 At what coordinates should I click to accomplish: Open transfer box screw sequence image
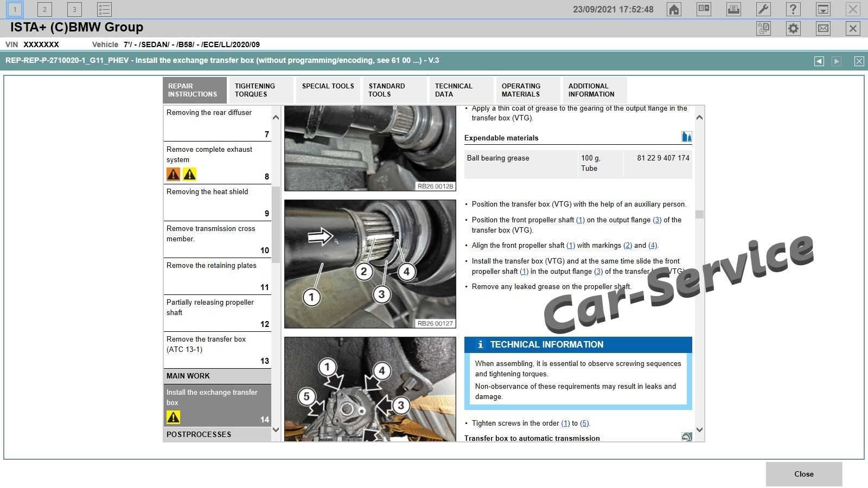[x=370, y=389]
